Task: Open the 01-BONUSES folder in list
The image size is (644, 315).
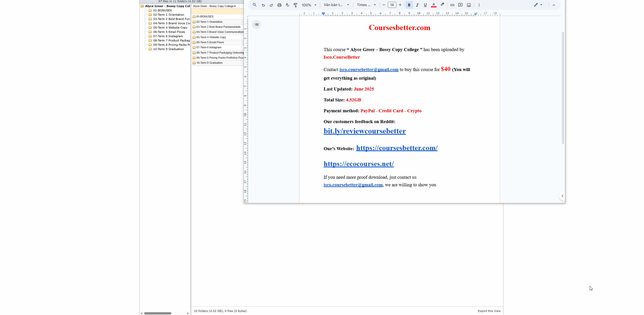Action: pos(205,16)
